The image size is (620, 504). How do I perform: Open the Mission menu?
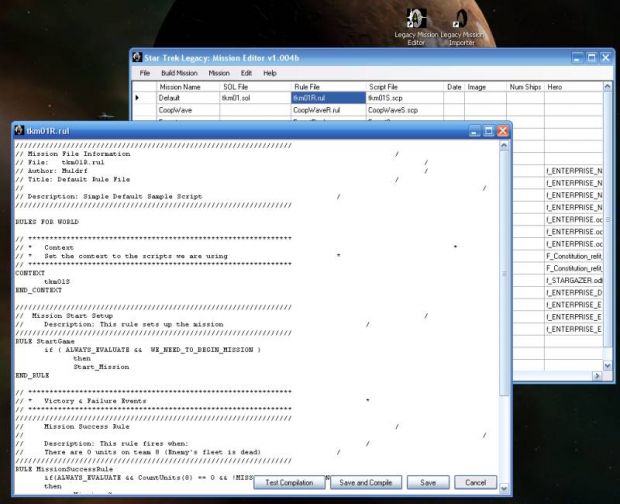tap(219, 73)
